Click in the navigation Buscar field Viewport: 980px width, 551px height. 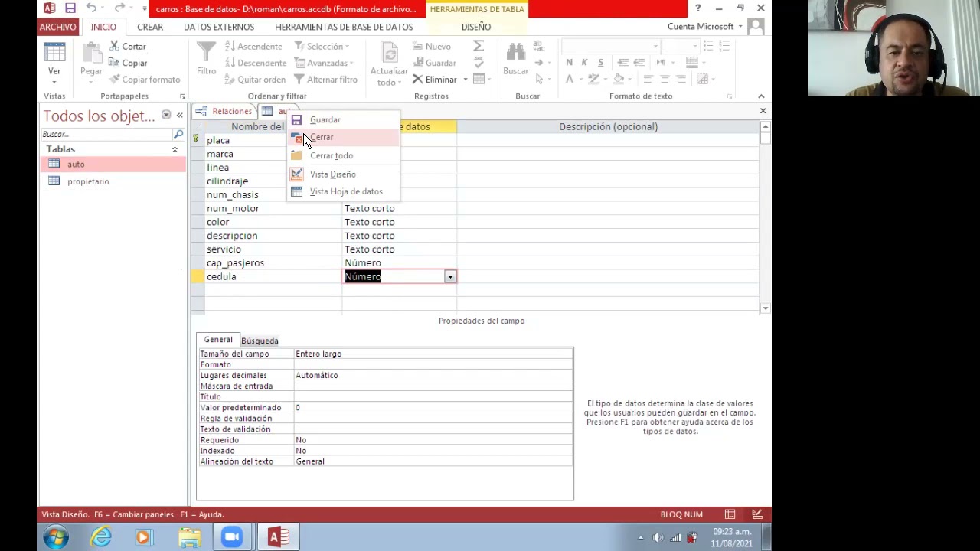(x=107, y=134)
